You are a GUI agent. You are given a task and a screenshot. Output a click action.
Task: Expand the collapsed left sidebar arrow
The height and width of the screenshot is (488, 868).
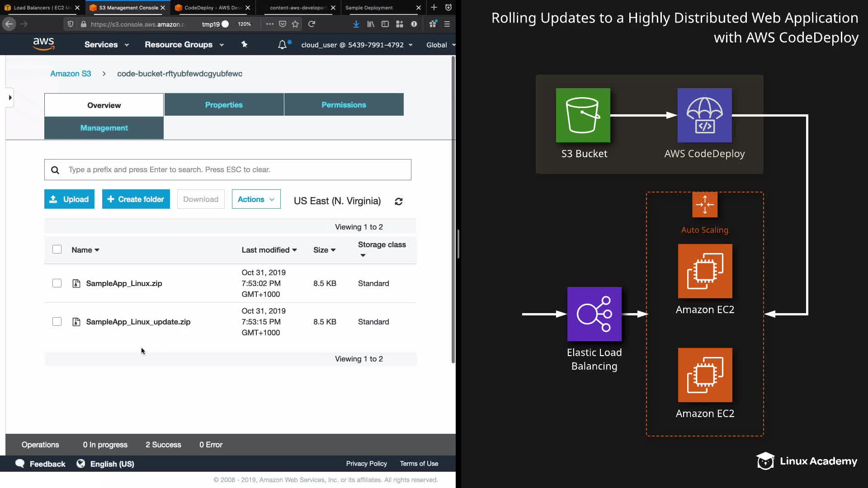10,98
